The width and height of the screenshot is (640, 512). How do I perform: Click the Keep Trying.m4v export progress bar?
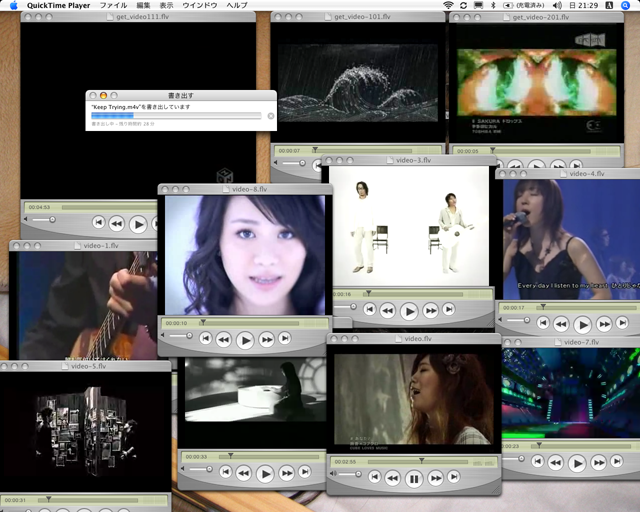coord(176,116)
